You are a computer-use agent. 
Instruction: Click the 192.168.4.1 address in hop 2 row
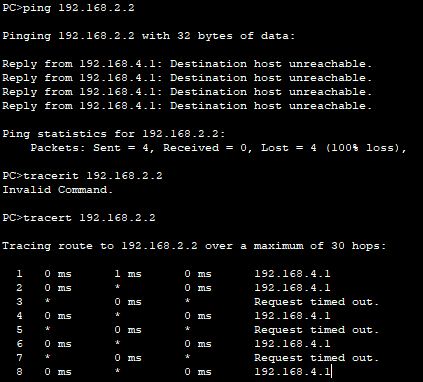[x=292, y=288]
